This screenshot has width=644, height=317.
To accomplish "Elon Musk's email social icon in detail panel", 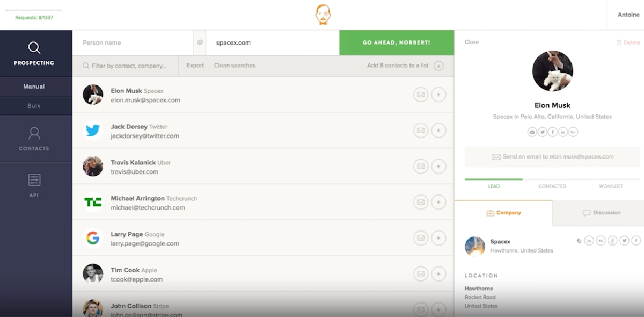I will tap(532, 132).
